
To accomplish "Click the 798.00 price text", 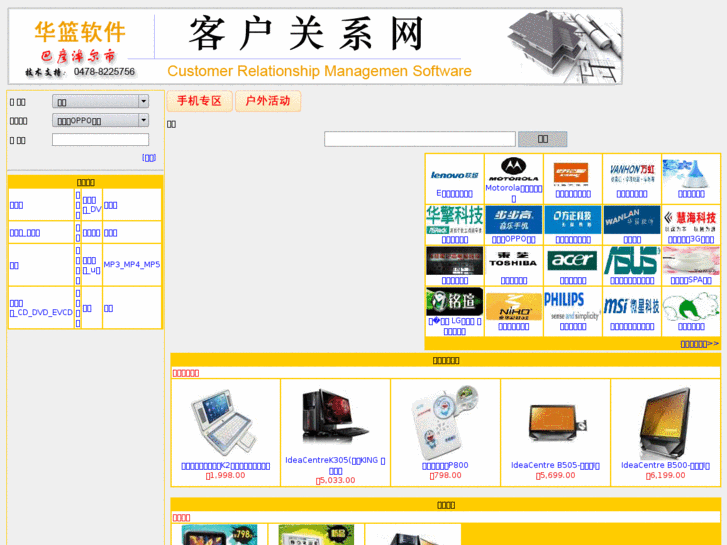I will [x=445, y=475].
